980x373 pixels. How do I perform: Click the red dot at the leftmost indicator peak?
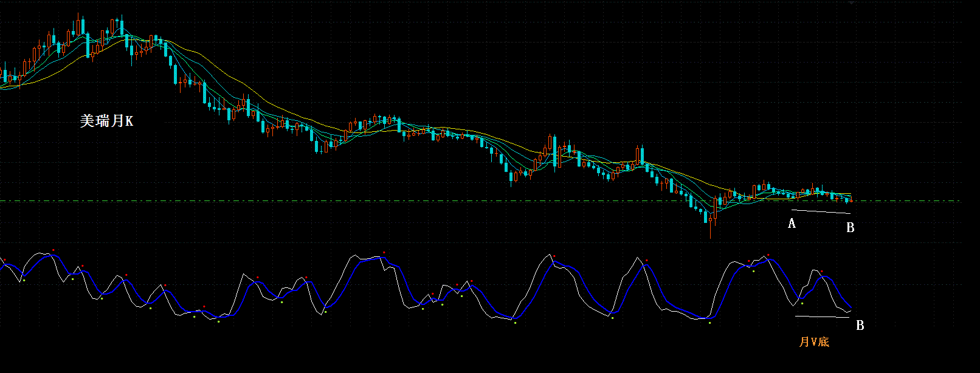coord(4,260)
